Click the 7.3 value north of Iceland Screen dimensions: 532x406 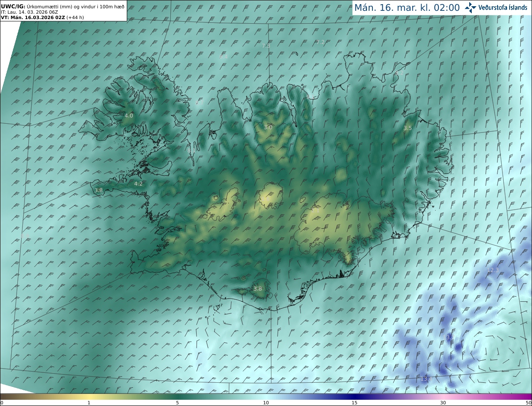tap(266, 46)
